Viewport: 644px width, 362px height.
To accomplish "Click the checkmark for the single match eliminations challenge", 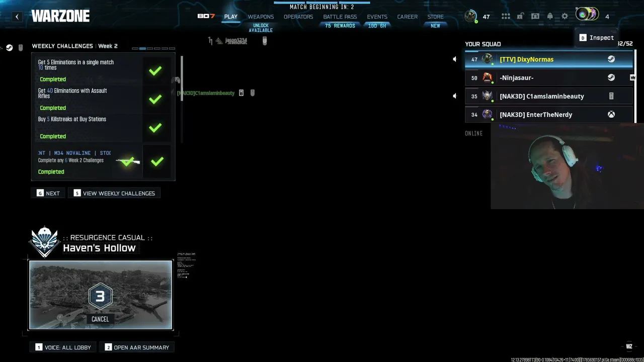I will coord(155,70).
